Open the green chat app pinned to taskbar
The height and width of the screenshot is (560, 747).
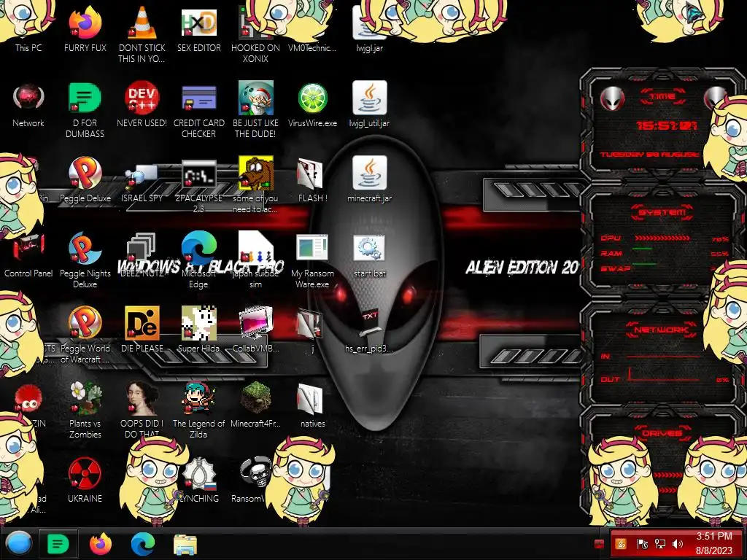click(x=58, y=544)
